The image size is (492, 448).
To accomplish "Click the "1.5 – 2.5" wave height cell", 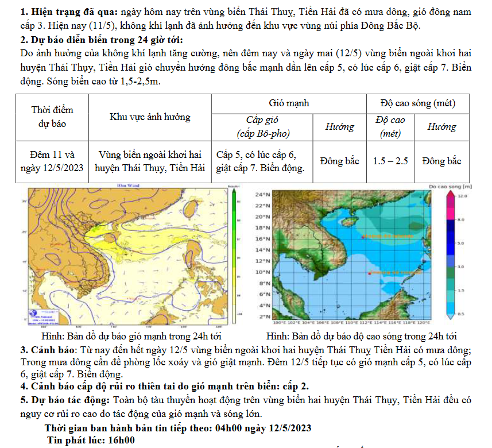I will tap(390, 161).
